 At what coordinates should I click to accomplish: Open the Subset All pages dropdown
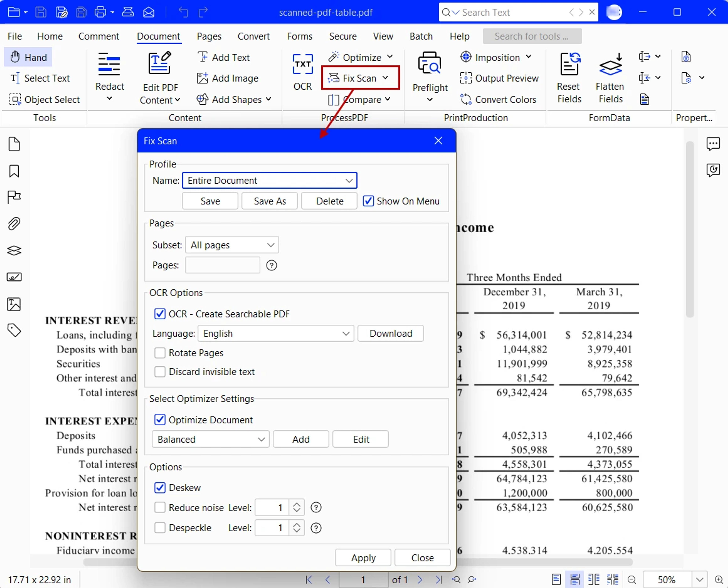click(x=232, y=245)
